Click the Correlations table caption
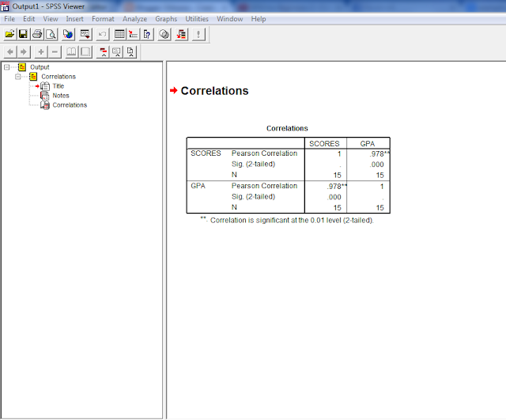Screen dimensions: 506x420 287,128
